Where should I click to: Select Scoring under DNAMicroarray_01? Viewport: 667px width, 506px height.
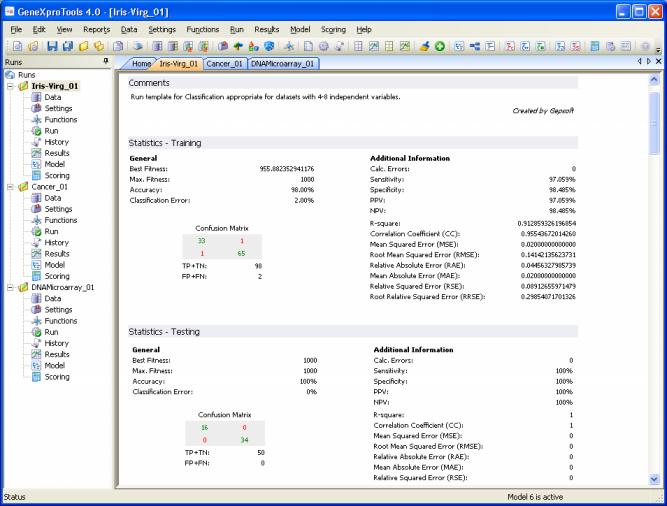click(x=57, y=377)
